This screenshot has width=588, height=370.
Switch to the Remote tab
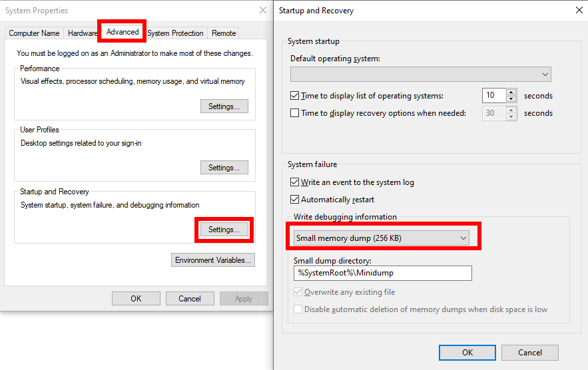click(224, 33)
